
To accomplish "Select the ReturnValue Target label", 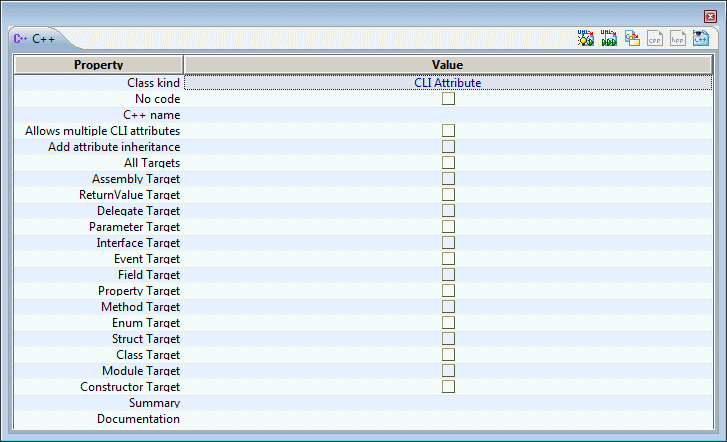I will point(129,195).
